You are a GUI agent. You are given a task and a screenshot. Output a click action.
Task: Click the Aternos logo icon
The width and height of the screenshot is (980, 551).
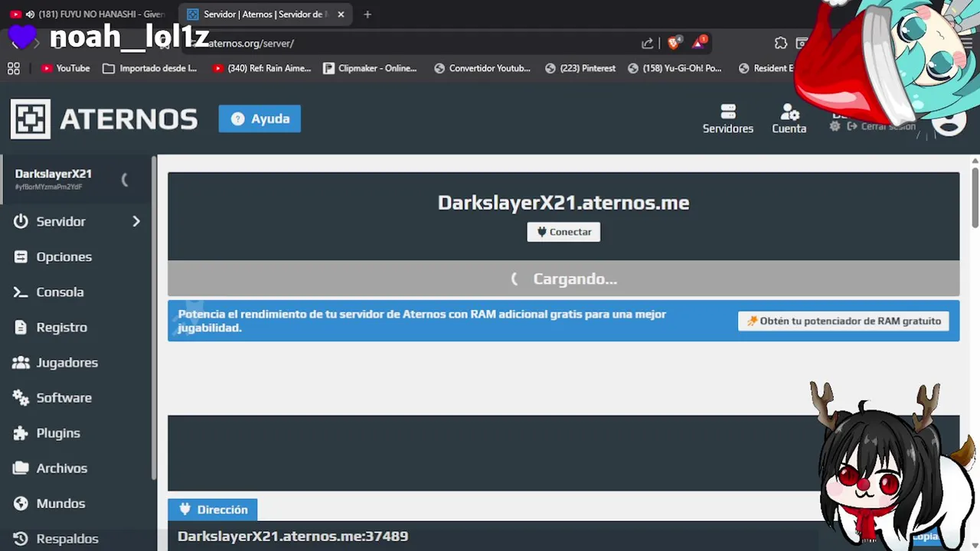click(31, 119)
